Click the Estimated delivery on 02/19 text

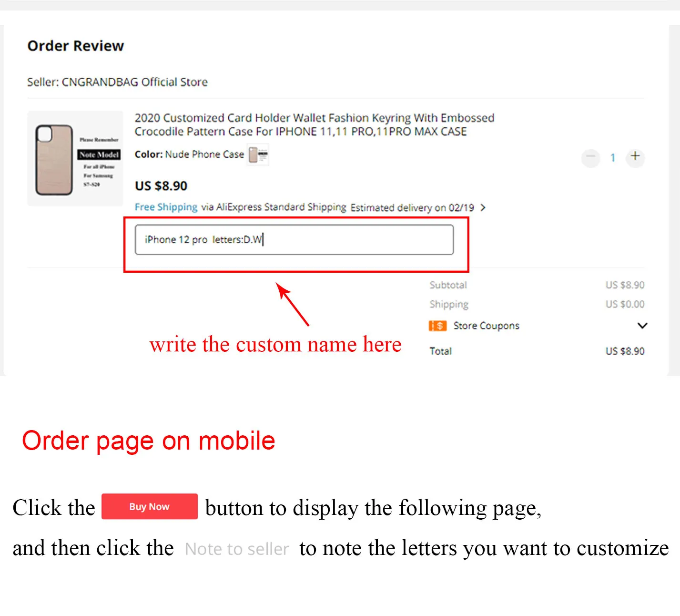click(x=412, y=207)
